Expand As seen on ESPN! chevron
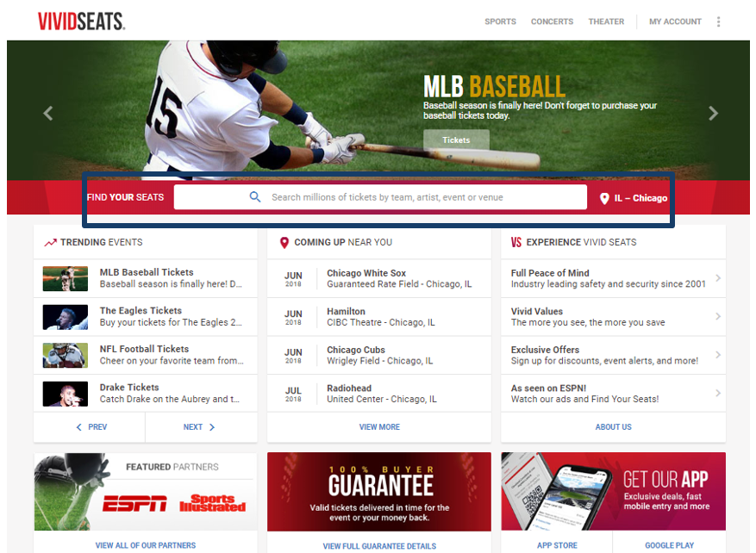 point(718,393)
